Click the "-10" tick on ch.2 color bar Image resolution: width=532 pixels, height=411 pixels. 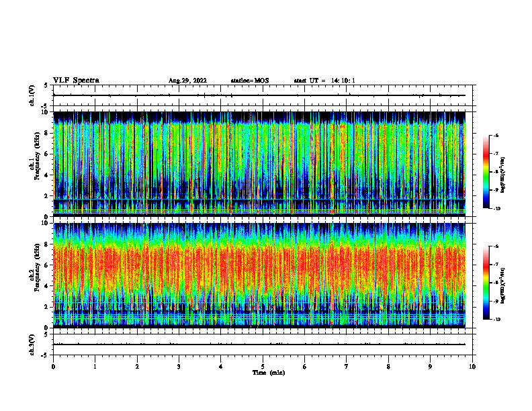coord(497,320)
